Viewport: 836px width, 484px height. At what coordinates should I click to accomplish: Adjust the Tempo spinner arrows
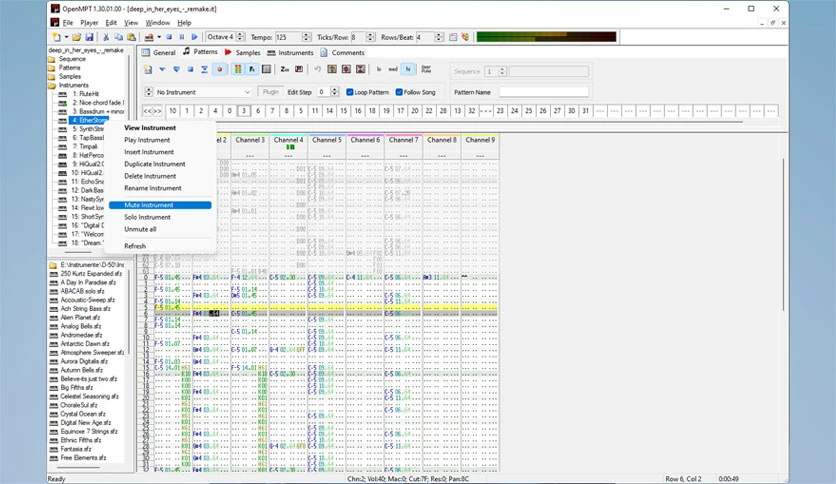(306, 37)
